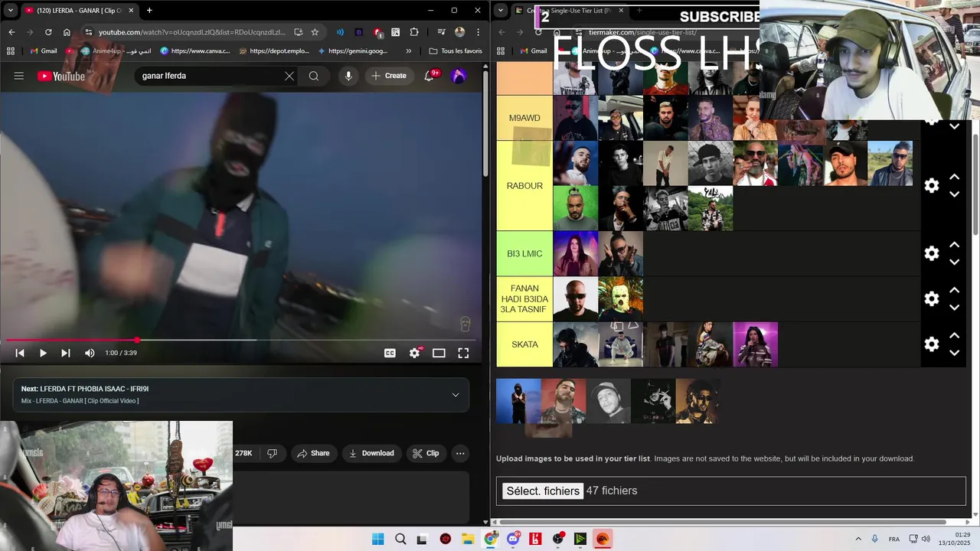The width and height of the screenshot is (980, 551).
Task: Click the red playhead on the video timeline
Action: pos(137,340)
